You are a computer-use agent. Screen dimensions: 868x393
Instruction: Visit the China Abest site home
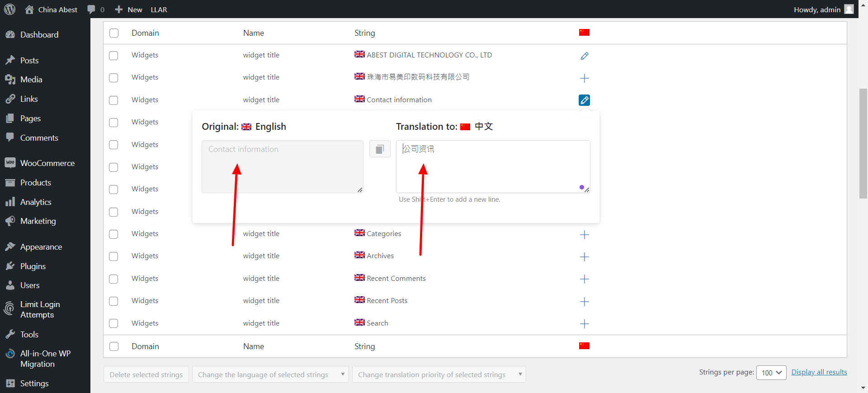coord(51,9)
